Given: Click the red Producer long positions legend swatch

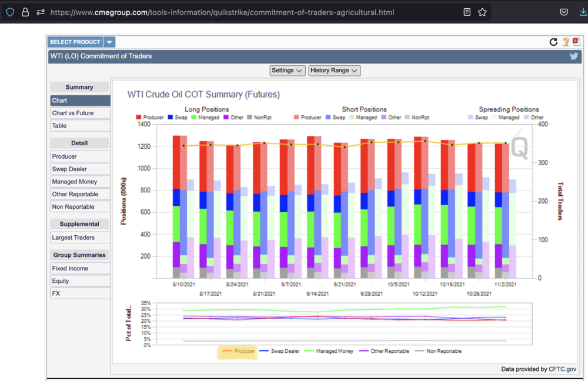Looking at the screenshot, I should [x=139, y=118].
